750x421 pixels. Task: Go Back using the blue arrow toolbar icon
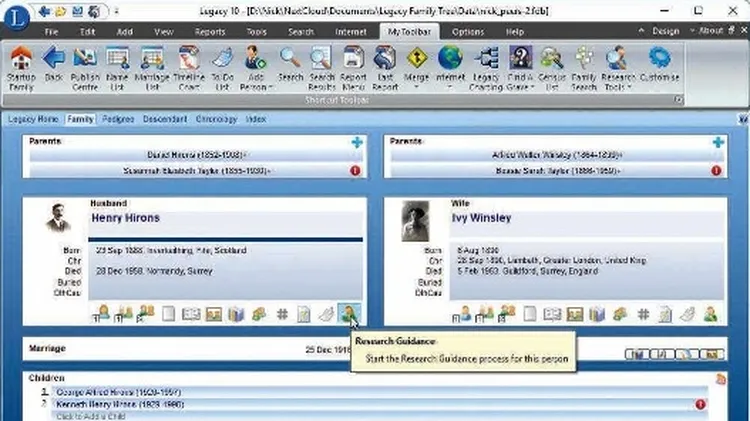point(54,65)
